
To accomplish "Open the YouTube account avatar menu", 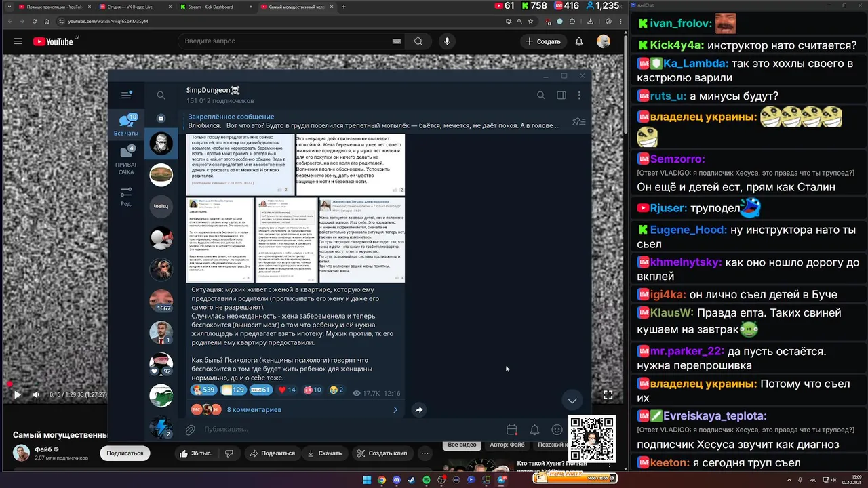I will pos(604,41).
